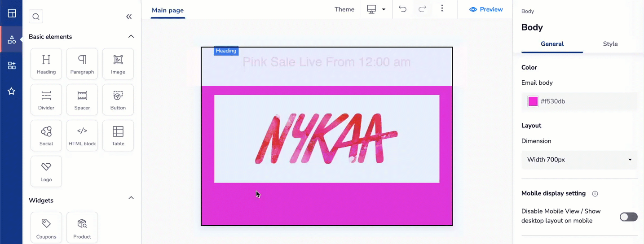The image size is (644, 244).
Task: Select the NYKAA logo image
Action: [x=326, y=139]
